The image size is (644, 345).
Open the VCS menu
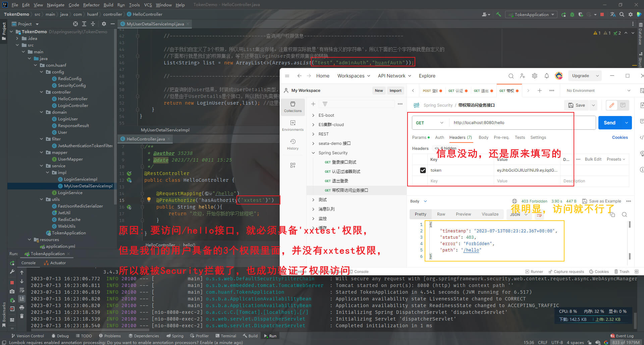tap(148, 5)
